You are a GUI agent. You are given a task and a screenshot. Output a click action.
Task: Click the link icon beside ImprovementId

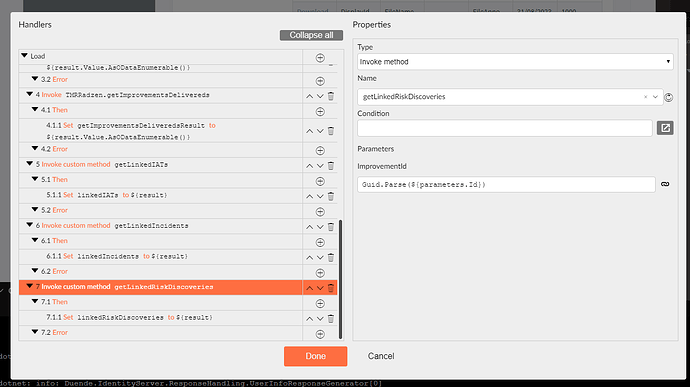click(x=665, y=184)
